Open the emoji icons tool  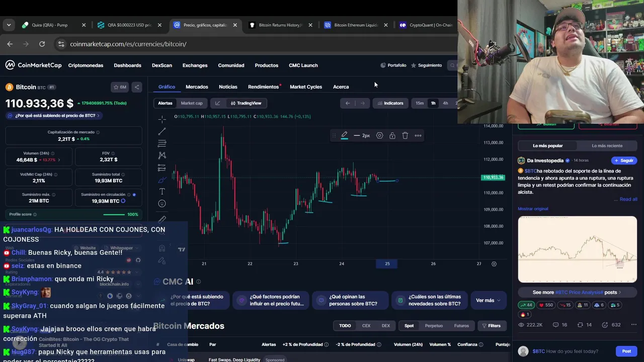[x=162, y=204]
